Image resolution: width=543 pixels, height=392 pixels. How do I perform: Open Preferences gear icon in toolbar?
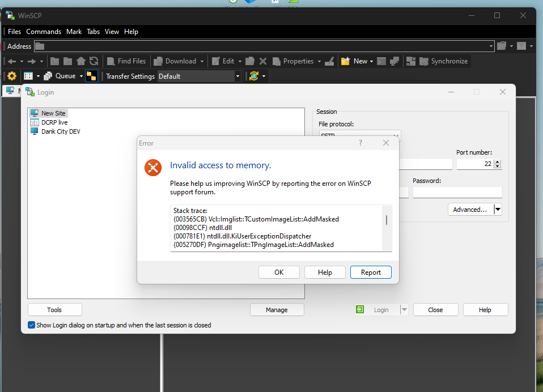[x=11, y=76]
